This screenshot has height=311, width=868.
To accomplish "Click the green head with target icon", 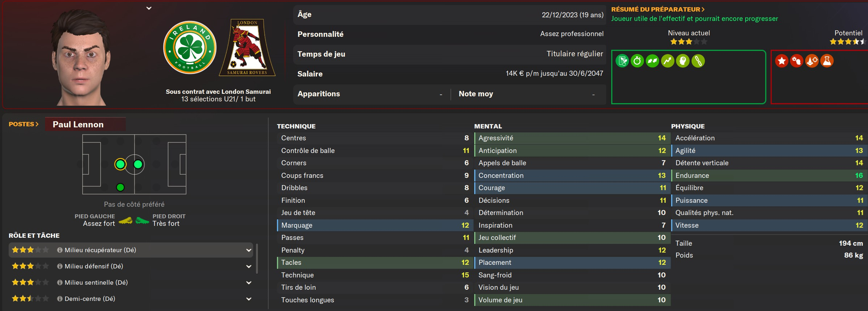I will click(x=683, y=61).
